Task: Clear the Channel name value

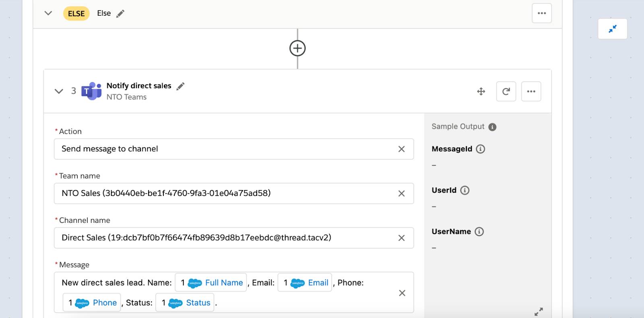Action: [x=401, y=238]
